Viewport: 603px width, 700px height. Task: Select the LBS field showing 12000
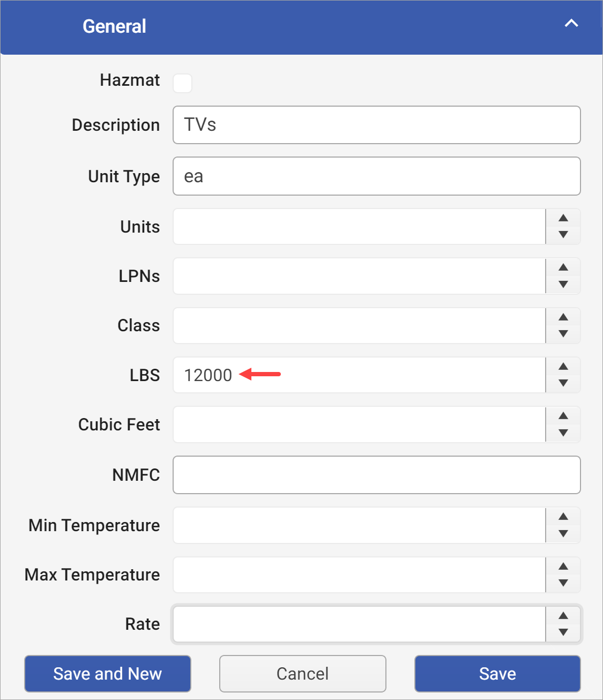[x=359, y=375]
